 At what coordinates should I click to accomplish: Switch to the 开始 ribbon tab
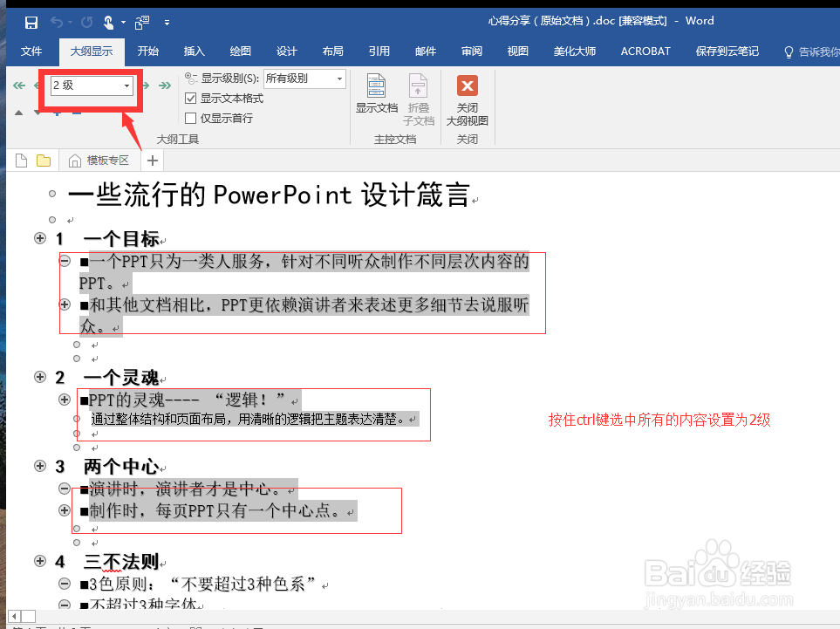point(148,51)
